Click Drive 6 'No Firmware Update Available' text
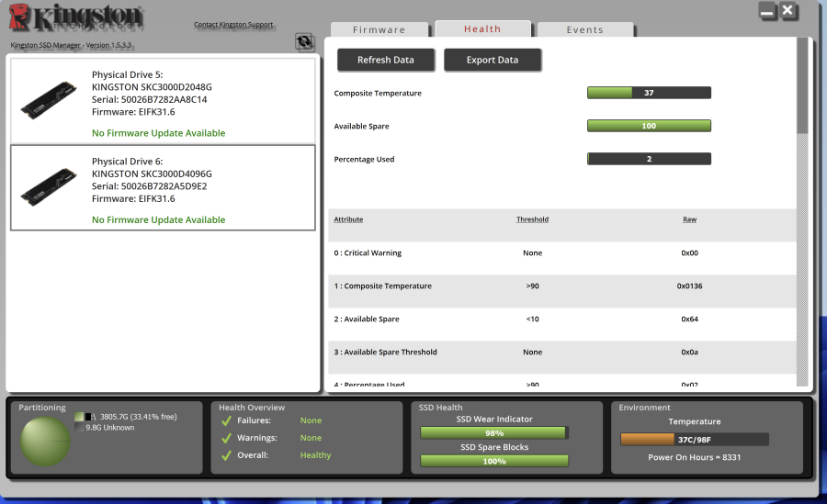Viewport: 827px width, 504px height. [x=158, y=219]
